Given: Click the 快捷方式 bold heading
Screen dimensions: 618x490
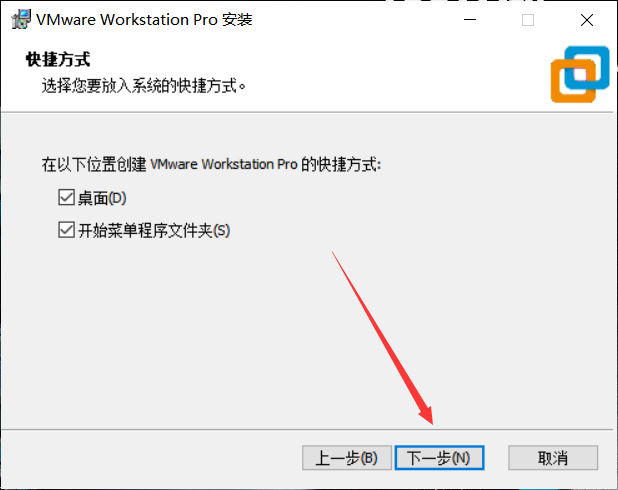Looking at the screenshot, I should coord(58,60).
